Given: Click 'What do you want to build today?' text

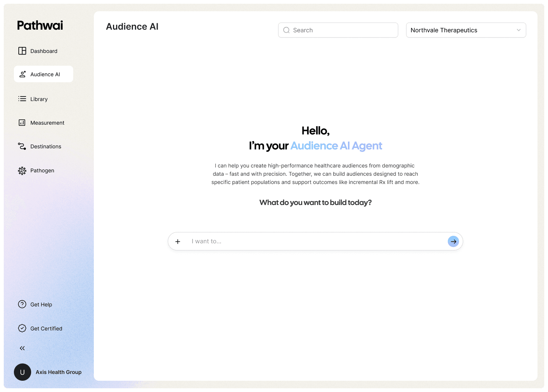Looking at the screenshot, I should (315, 202).
